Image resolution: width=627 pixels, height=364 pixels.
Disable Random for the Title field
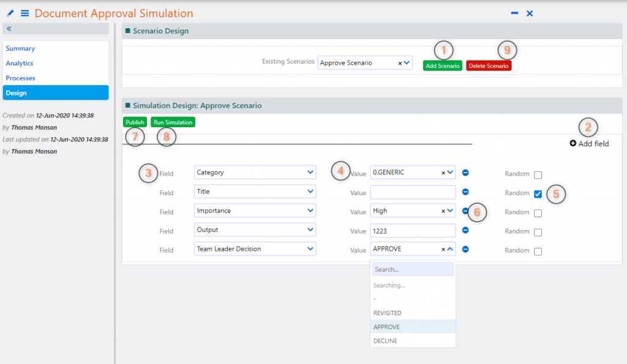click(537, 194)
